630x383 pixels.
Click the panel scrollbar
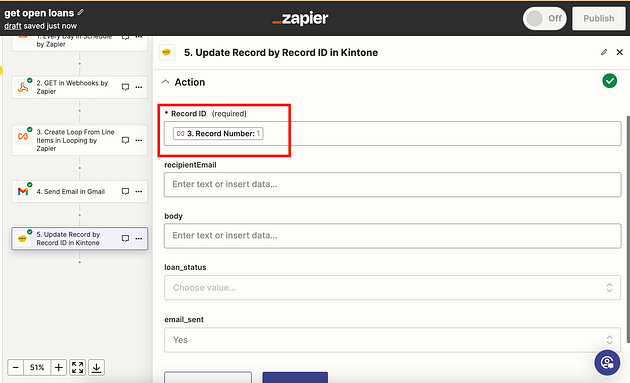628,229
